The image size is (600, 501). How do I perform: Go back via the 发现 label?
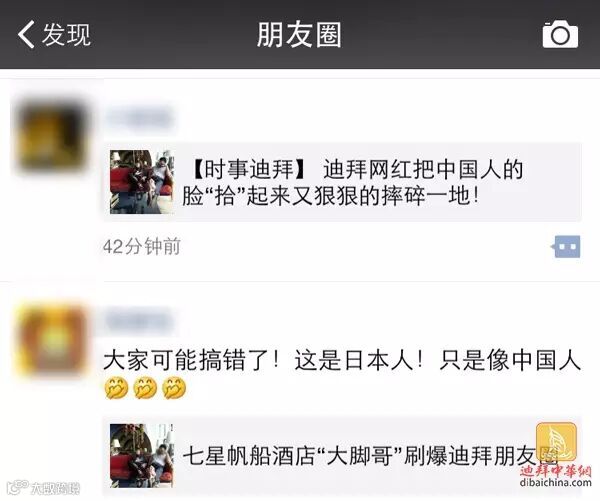tap(67, 35)
